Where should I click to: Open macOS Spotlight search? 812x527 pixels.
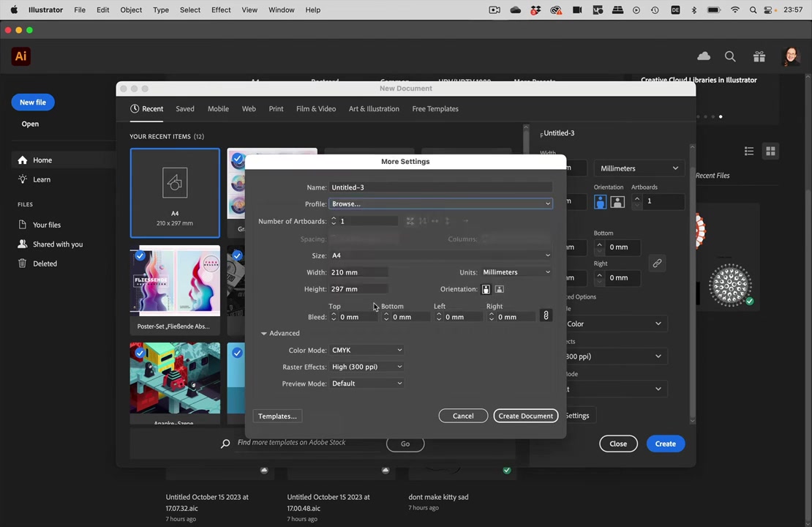tap(753, 10)
